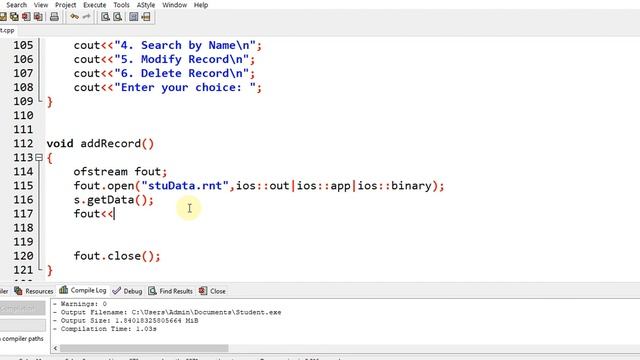
Task: Click the Redo toolbar icon
Action: tap(87, 17)
